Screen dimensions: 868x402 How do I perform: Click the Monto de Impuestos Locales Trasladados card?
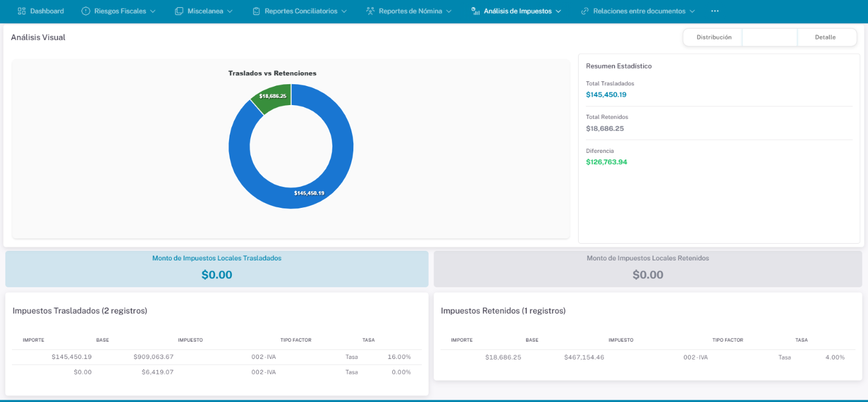(217, 269)
